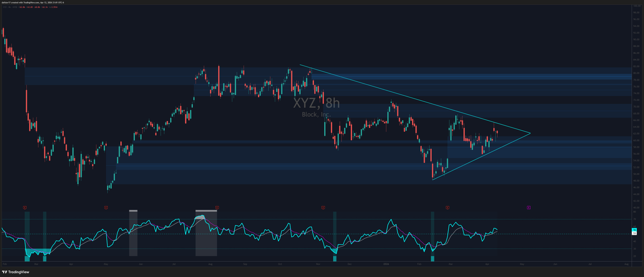Select the ascending lower triangle trendline
Screen dimensions: 644x277
(480, 156)
